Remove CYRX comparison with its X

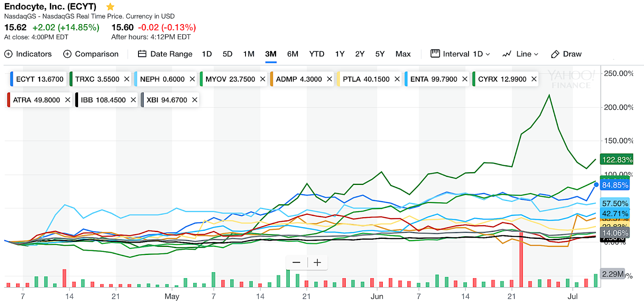click(534, 79)
